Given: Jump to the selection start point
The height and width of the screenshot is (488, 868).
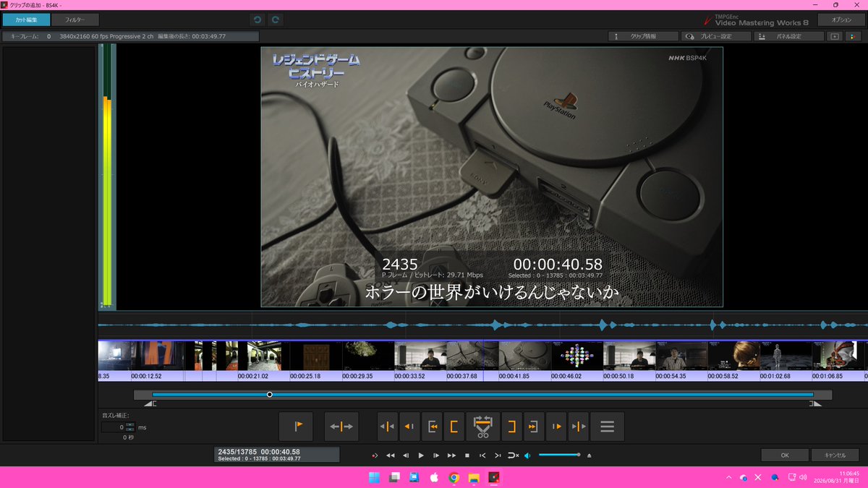Looking at the screenshot, I should pyautogui.click(x=432, y=427).
